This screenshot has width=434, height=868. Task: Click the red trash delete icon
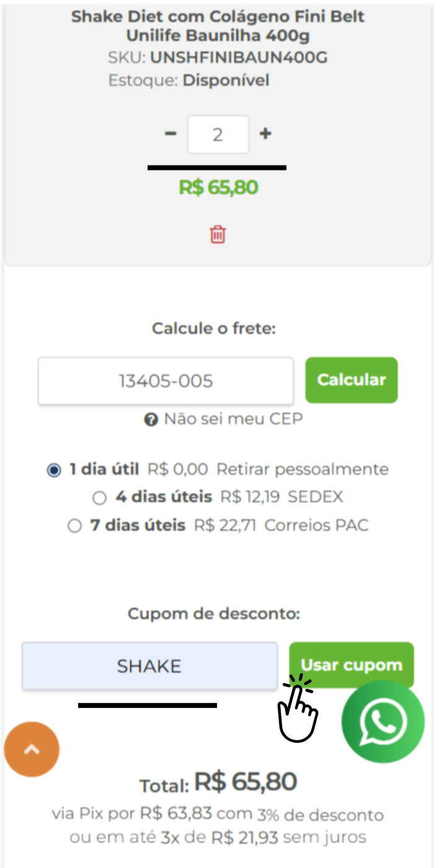tap(218, 234)
